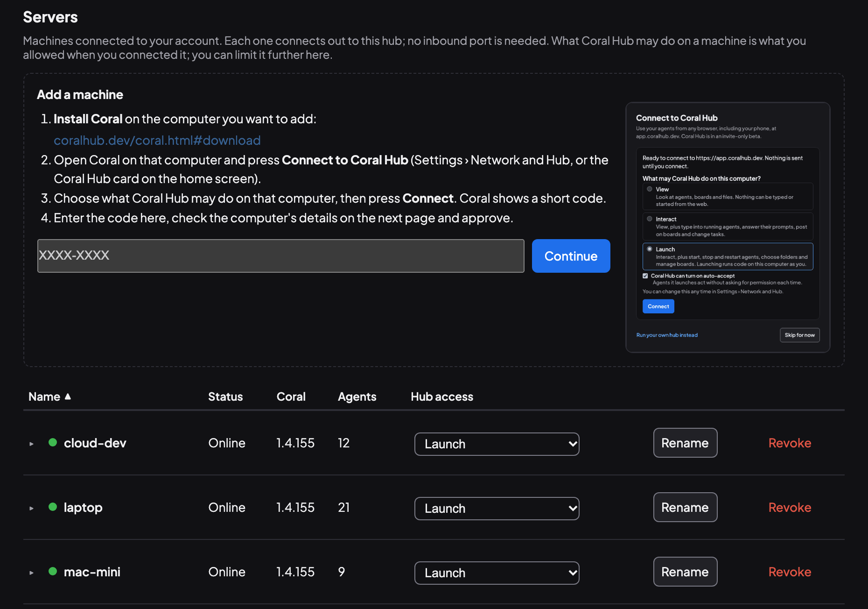Open Hub access dropdown for mac-mini
Screen dimensions: 868x609
click(x=497, y=573)
